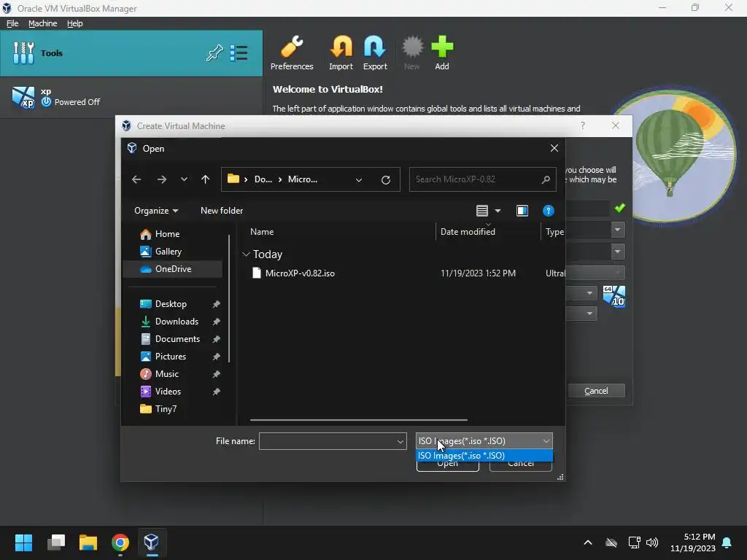Expand recent locations chevron
The height and width of the screenshot is (560, 747).
[184, 179]
